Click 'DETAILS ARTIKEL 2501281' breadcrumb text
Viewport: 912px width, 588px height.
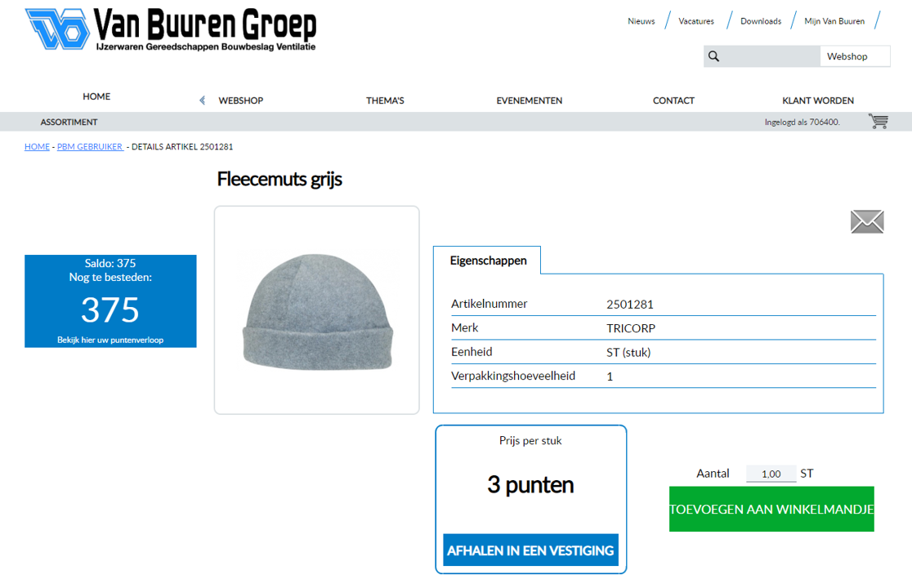click(182, 146)
